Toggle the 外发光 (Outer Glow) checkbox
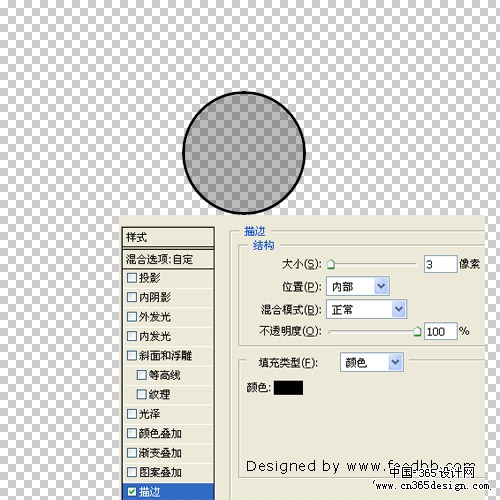Viewport: 500px width, 500px height. (132, 316)
